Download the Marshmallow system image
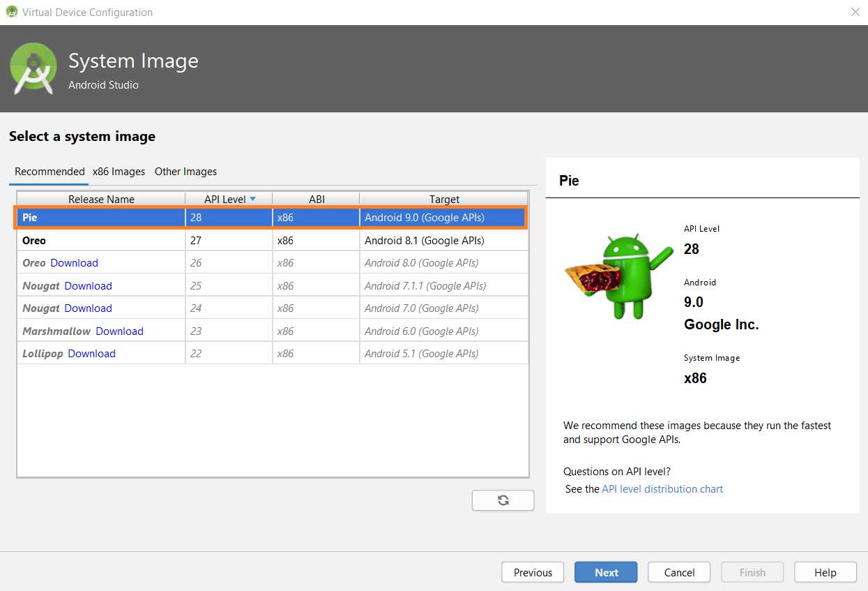 (x=119, y=331)
